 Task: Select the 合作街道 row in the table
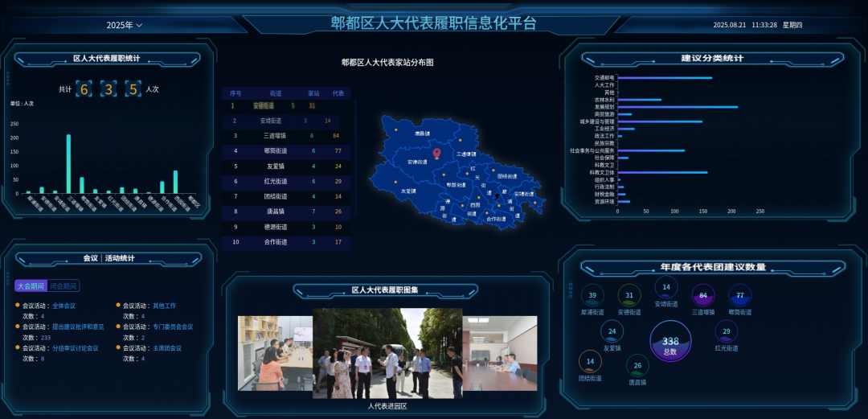(x=288, y=241)
